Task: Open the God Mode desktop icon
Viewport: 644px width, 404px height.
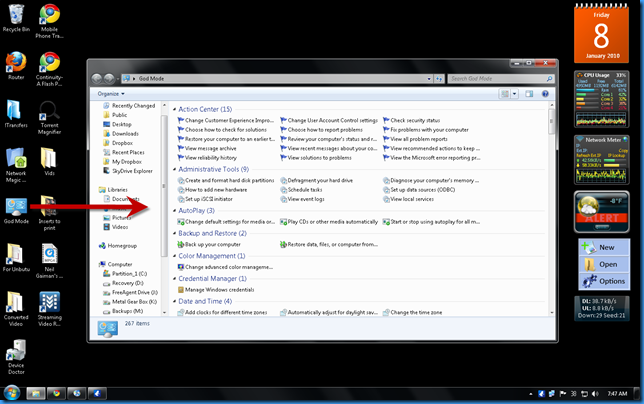Action: [x=16, y=210]
